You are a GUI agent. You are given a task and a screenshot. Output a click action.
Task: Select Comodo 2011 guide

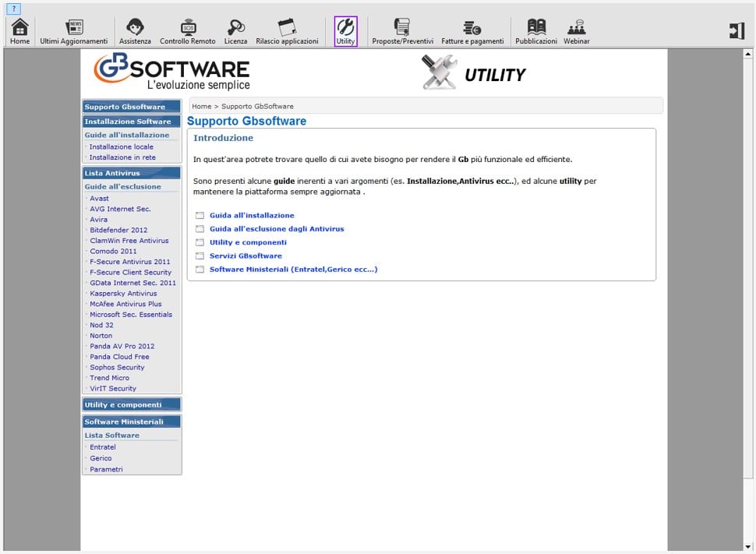click(113, 251)
